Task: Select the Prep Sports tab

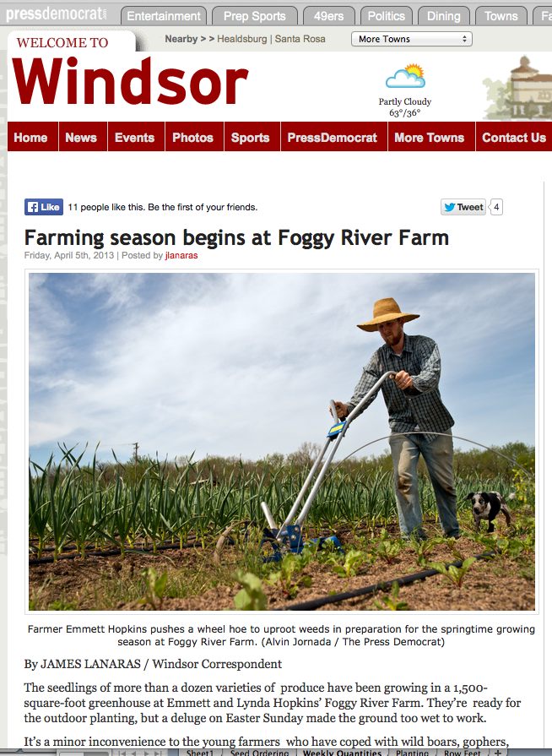Action: (x=254, y=16)
